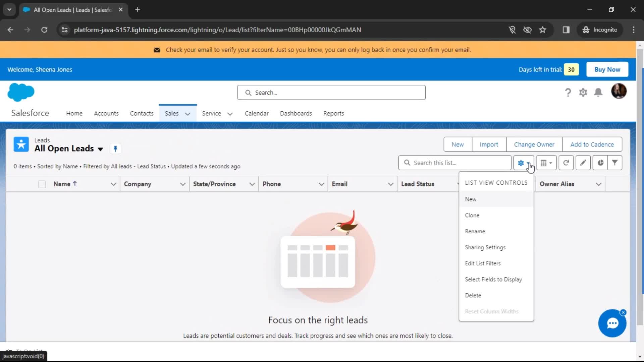Click the Leads star icon

(x=21, y=144)
